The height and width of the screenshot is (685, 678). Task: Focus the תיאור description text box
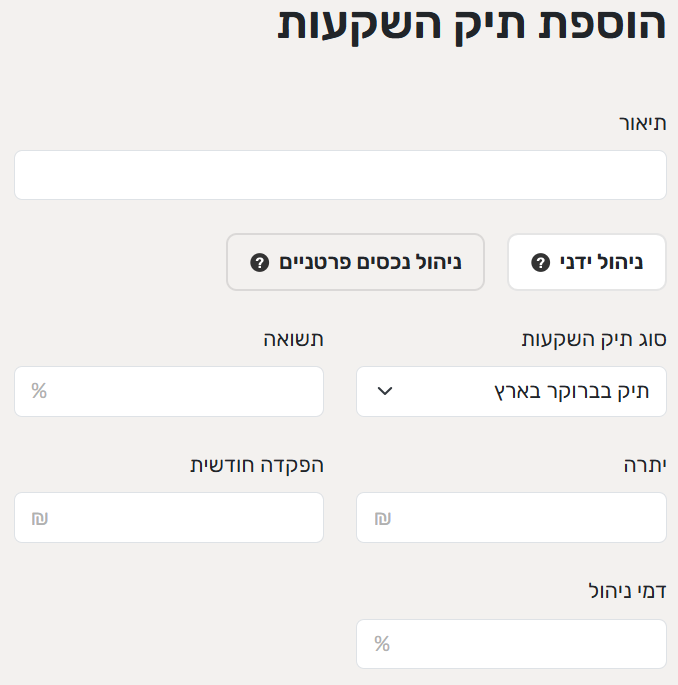340,175
